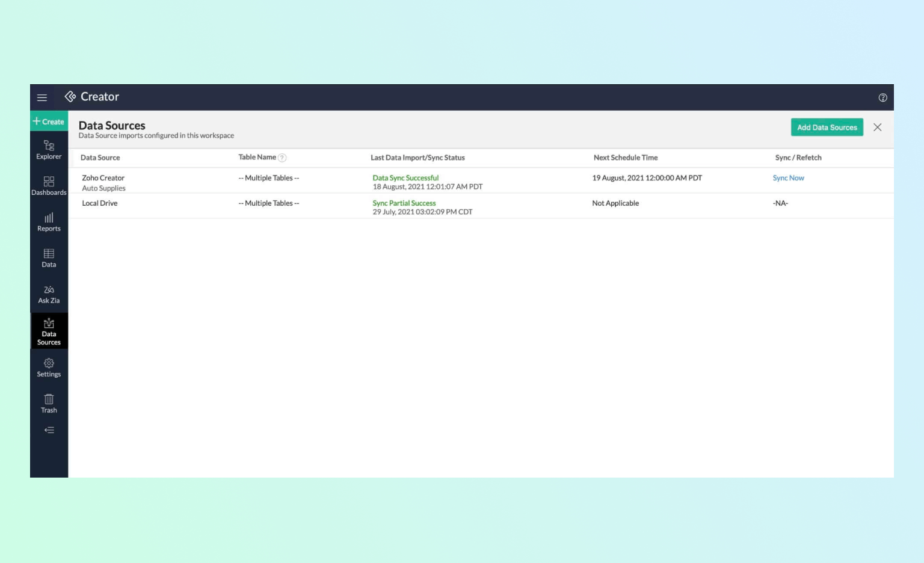Image resolution: width=924 pixels, height=563 pixels.
Task: Open Data Sync Successful status link
Action: point(405,178)
